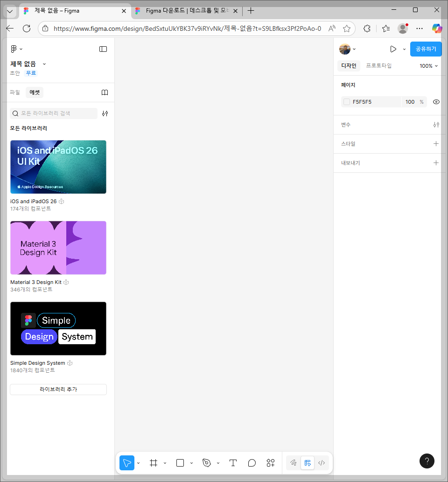The image size is (448, 482).
Task: Add page to favorites star icon
Action: click(347, 28)
